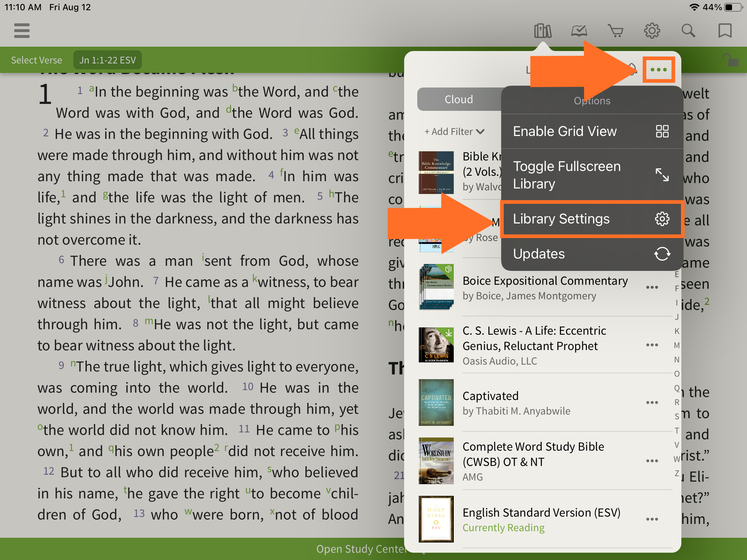Tap the battery indicator in status bar
The height and width of the screenshot is (560, 747).
click(734, 7)
